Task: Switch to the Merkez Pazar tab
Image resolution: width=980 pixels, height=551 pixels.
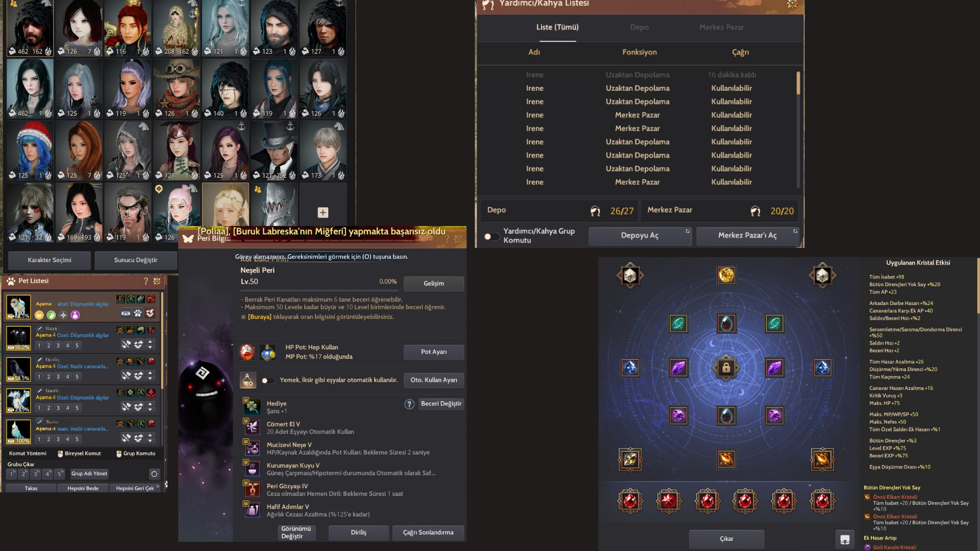Action: click(721, 27)
